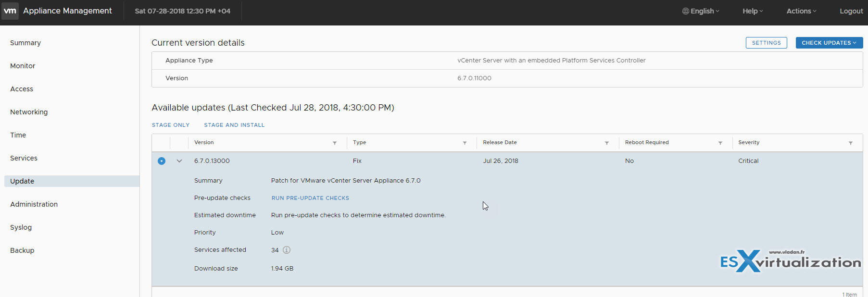Collapse the 6.7.0.13000 update details

click(x=179, y=161)
